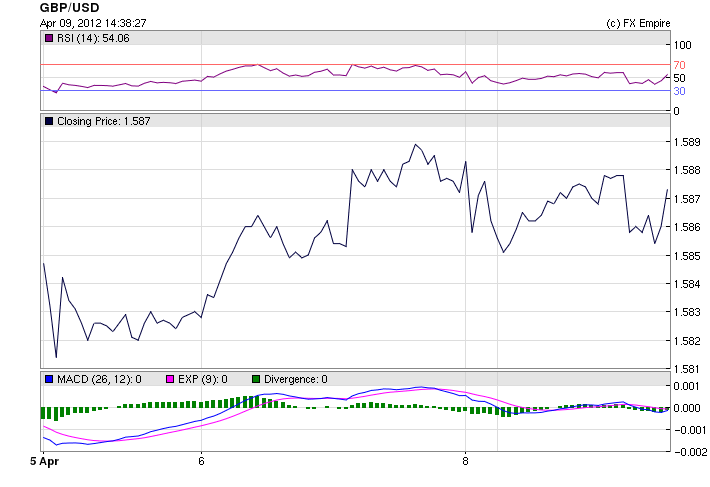
Task: Click the date axis label 8
Action: (x=465, y=461)
